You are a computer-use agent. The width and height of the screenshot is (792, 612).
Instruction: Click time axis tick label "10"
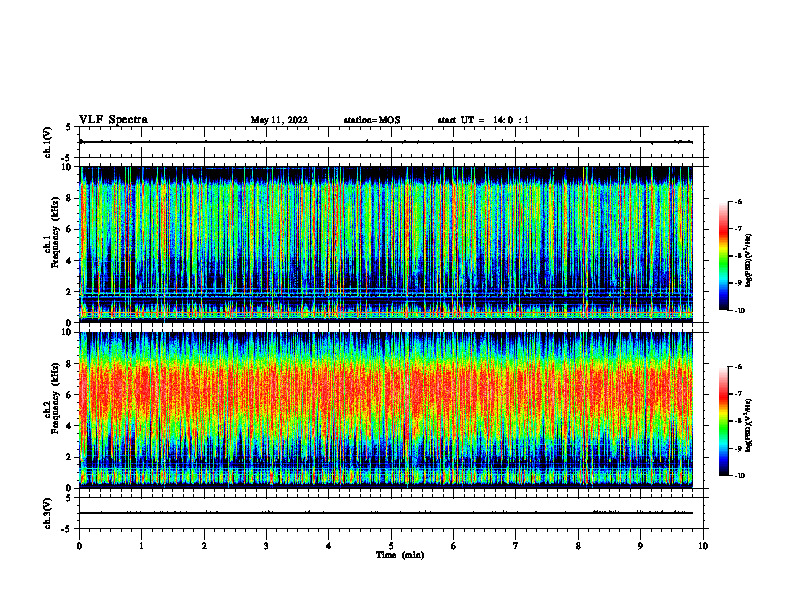point(703,546)
